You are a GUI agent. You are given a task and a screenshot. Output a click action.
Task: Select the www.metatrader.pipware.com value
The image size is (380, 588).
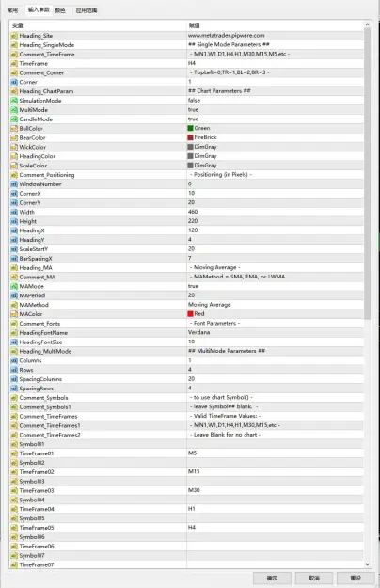click(x=226, y=36)
